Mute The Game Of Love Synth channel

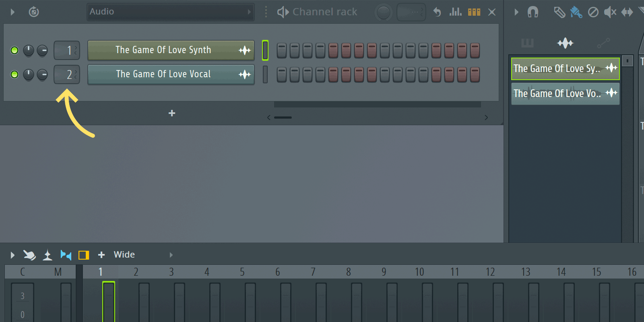point(14,50)
